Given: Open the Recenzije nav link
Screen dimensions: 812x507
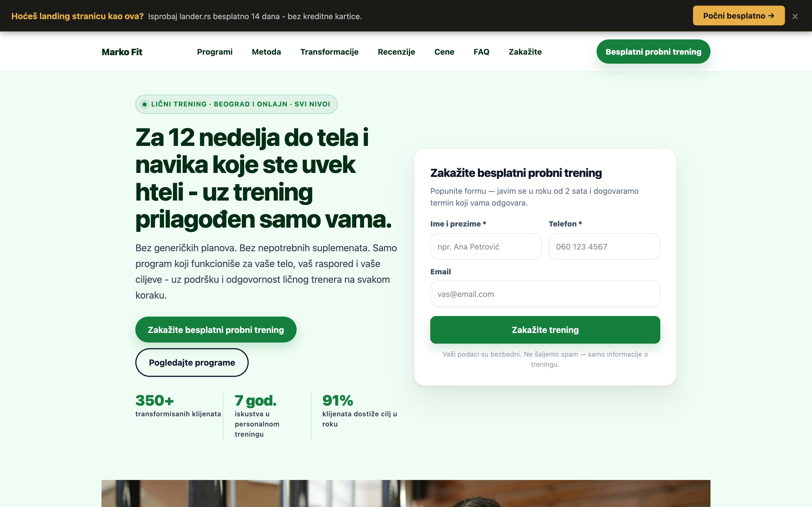Looking at the screenshot, I should pos(396,52).
